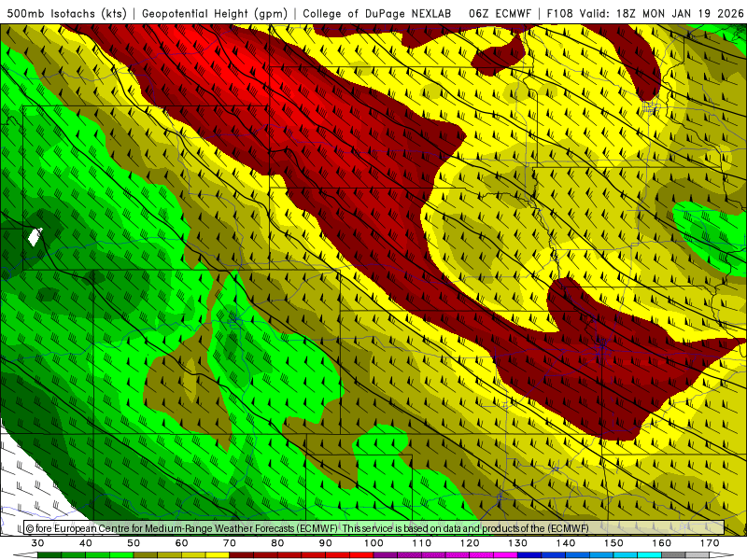Click the '500mb Isotachs (kts)' title text
This screenshot has height=560, width=747.
click(66, 13)
